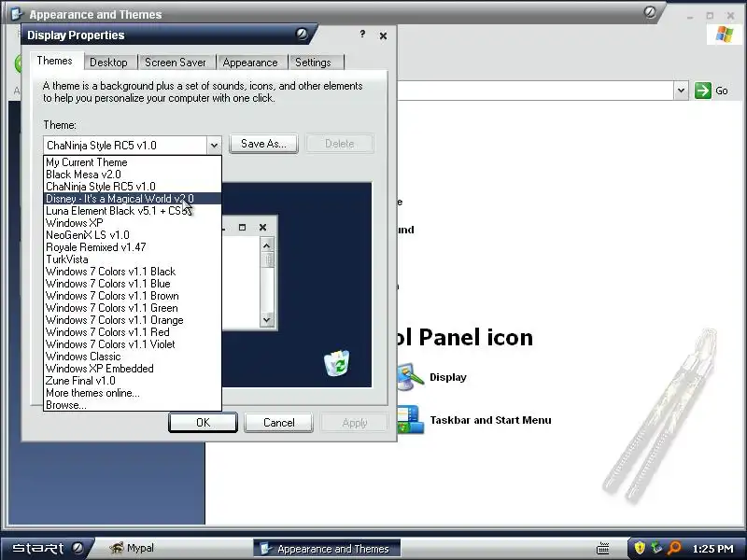Select ChaNinja Style RC5 v1.0 in list

(x=133, y=187)
